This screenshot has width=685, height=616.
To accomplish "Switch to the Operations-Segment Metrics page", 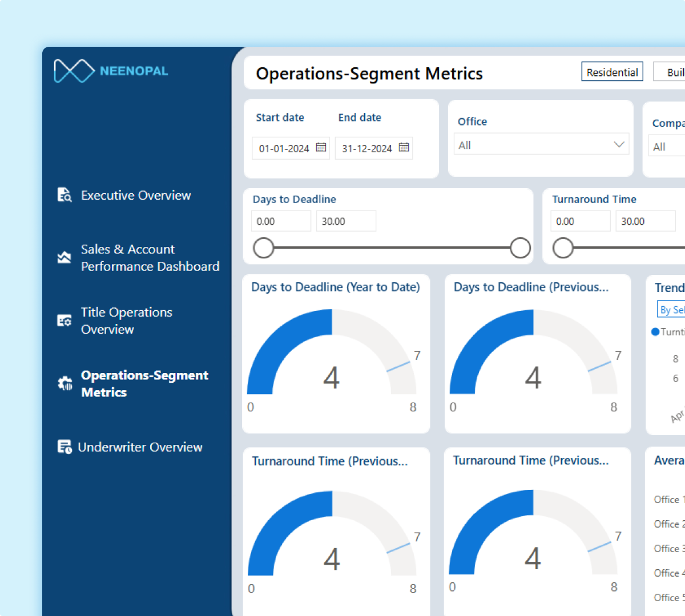I will [144, 383].
